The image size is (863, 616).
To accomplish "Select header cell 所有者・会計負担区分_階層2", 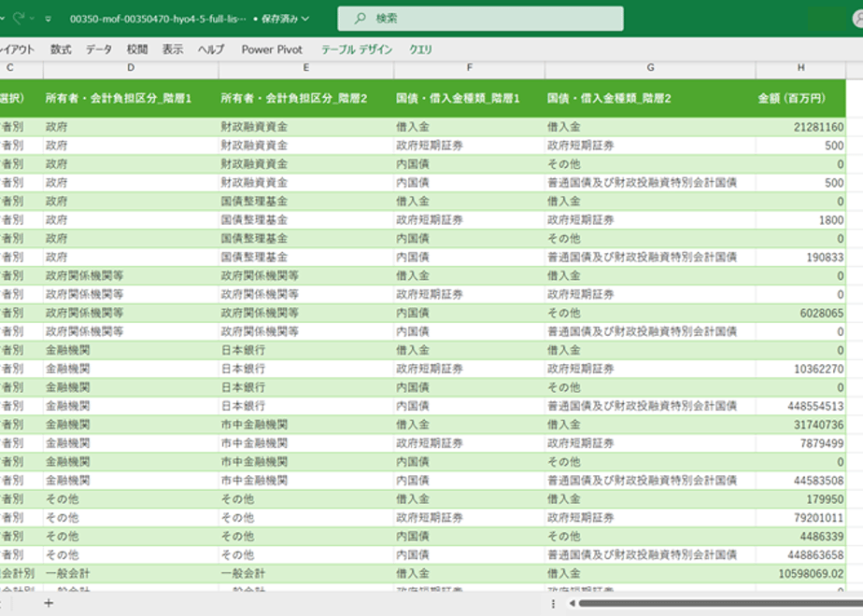I will (x=306, y=98).
